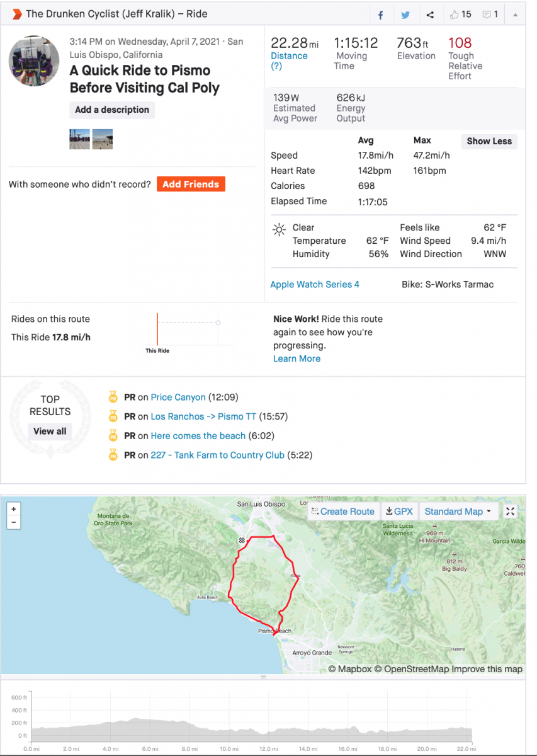This screenshot has width=537, height=756.
Task: Open Price Canyon segment link
Action: [178, 397]
